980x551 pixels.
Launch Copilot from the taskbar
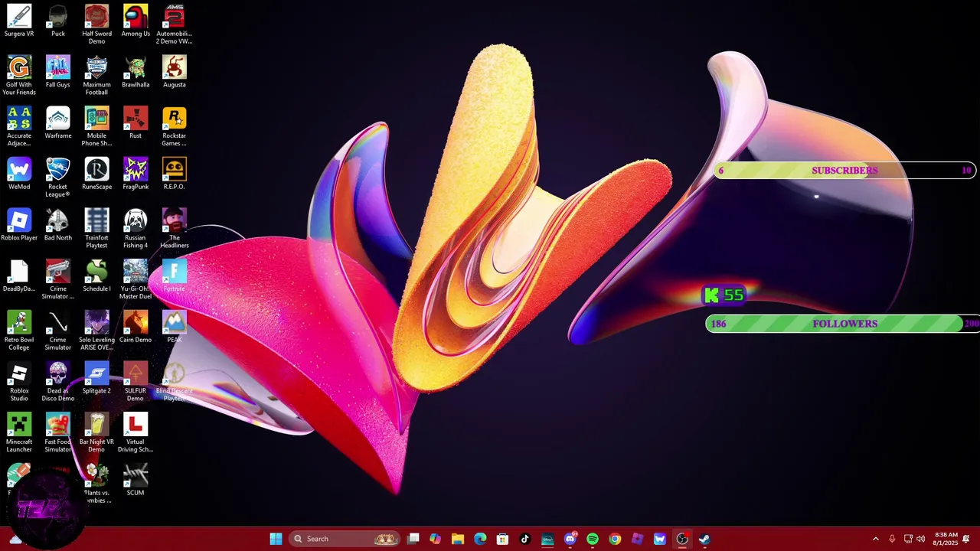tap(436, 539)
